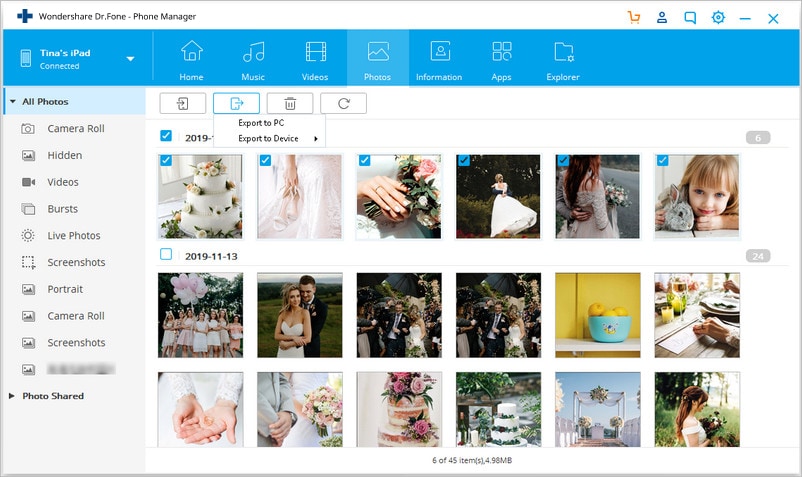Open the Music tab

253,60
